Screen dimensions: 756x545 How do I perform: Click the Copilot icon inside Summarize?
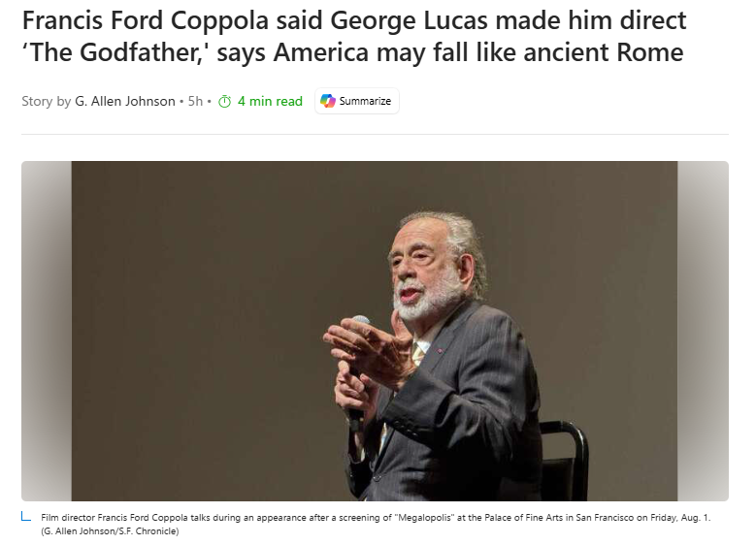(328, 101)
